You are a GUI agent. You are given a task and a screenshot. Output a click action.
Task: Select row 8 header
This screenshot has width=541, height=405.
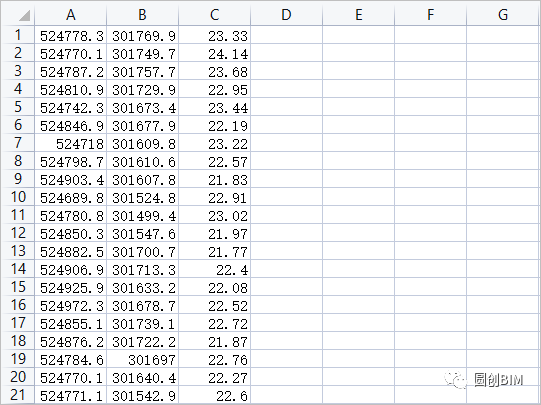click(x=18, y=160)
